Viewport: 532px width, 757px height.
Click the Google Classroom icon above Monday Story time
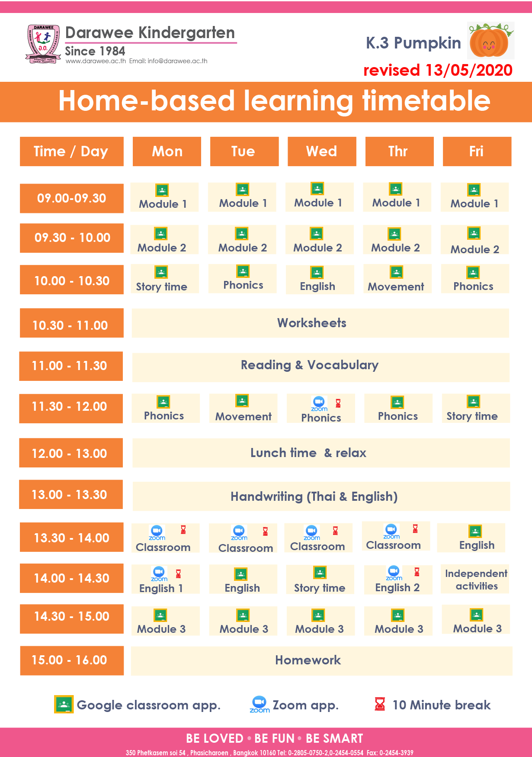[x=161, y=272]
